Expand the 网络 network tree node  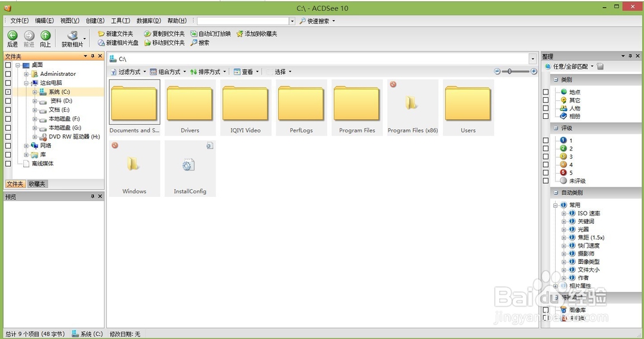pyautogui.click(x=26, y=145)
